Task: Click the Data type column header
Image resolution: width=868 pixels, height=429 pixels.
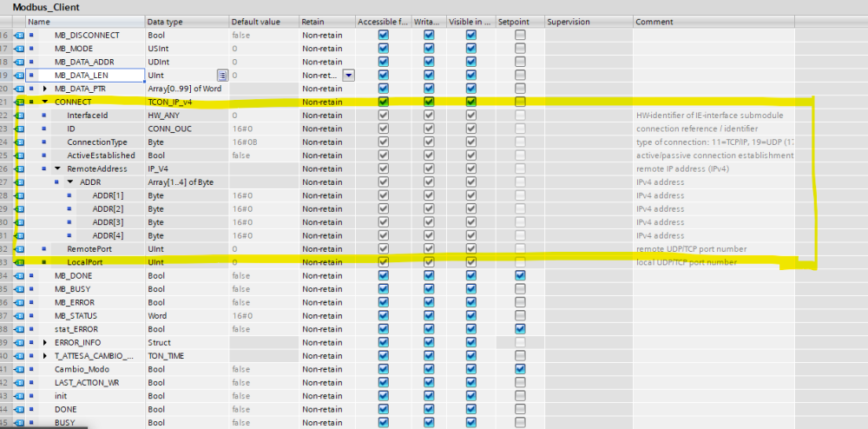Action: click(165, 21)
